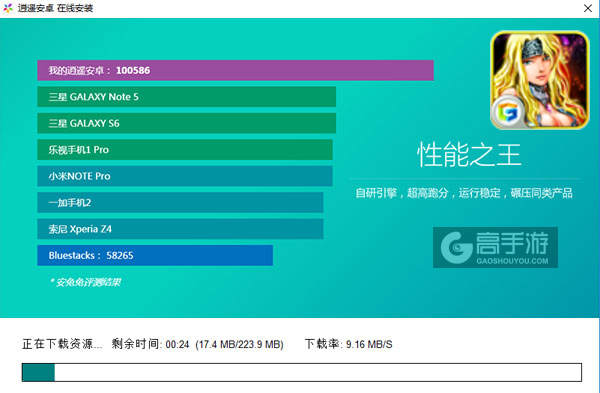The width and height of the screenshot is (600, 393).
Task: Select the 小米NOTE Pro bar
Action: 185,176
